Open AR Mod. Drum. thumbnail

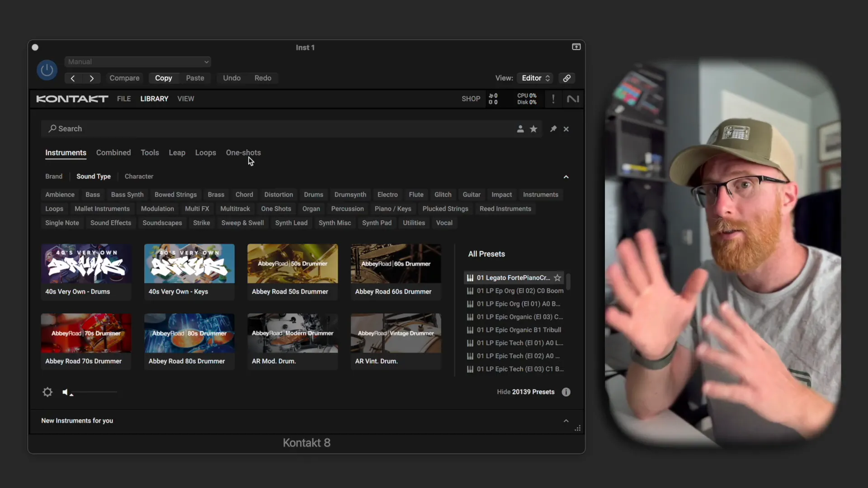pos(292,342)
